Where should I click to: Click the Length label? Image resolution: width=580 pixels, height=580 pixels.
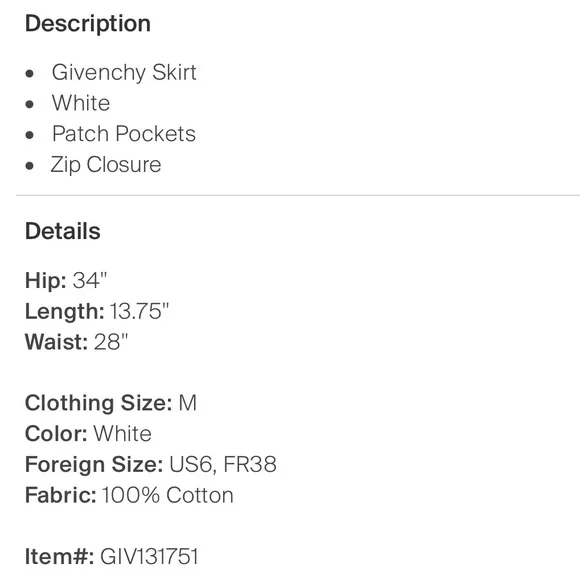(x=65, y=311)
